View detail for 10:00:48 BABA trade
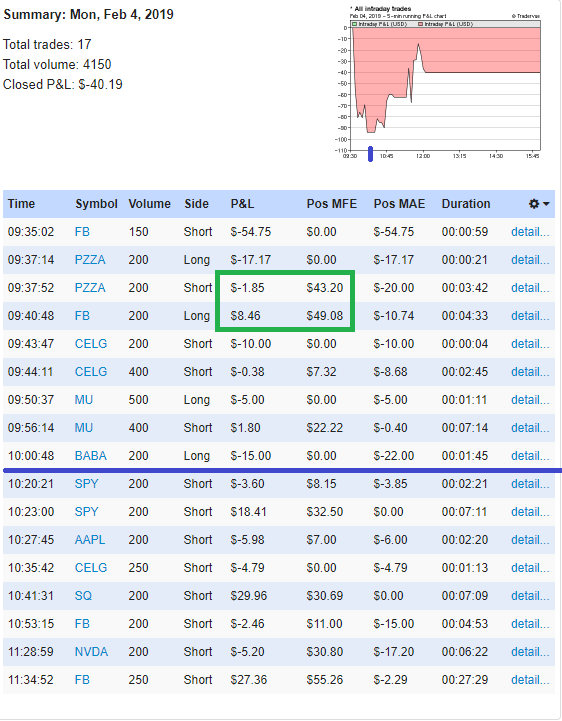Viewport: 562px width, 721px height. click(530, 456)
